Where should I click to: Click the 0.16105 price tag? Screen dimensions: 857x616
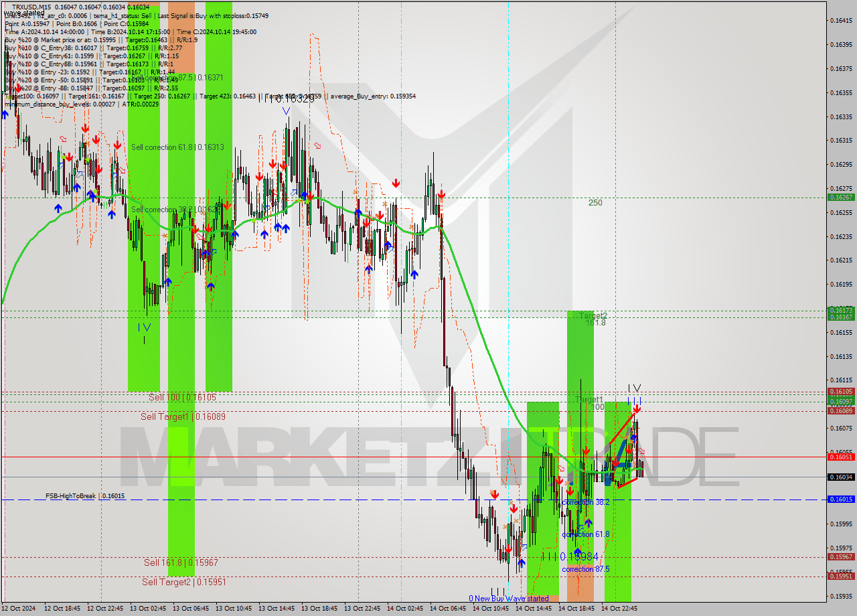841,392
